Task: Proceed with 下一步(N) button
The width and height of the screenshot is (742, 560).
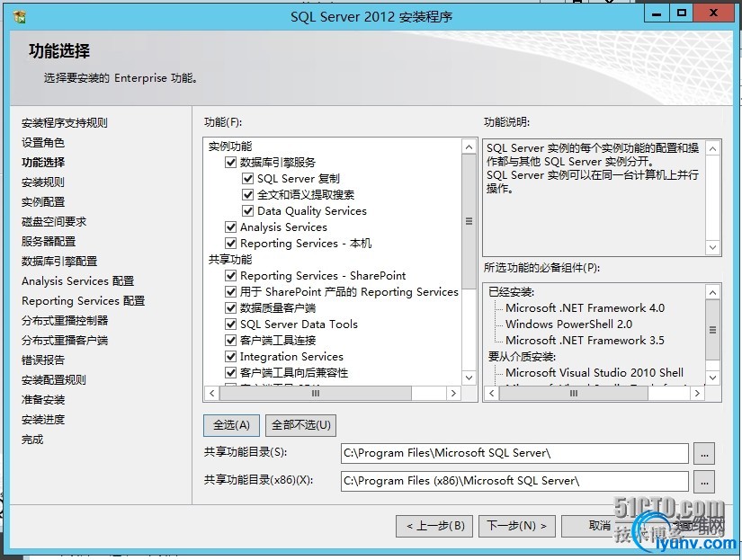Action: [517, 526]
